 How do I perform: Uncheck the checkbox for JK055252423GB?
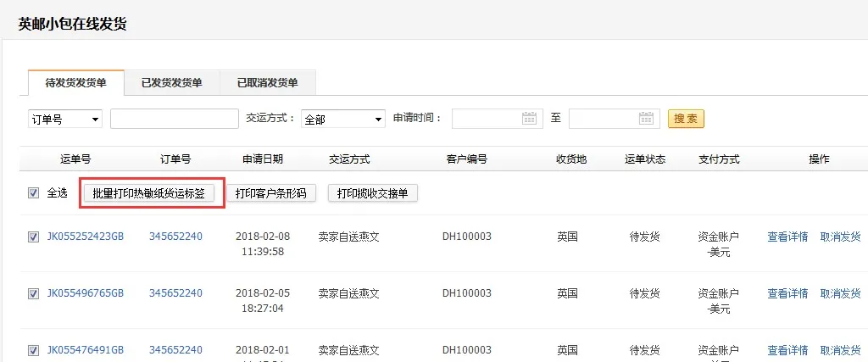tap(33, 237)
